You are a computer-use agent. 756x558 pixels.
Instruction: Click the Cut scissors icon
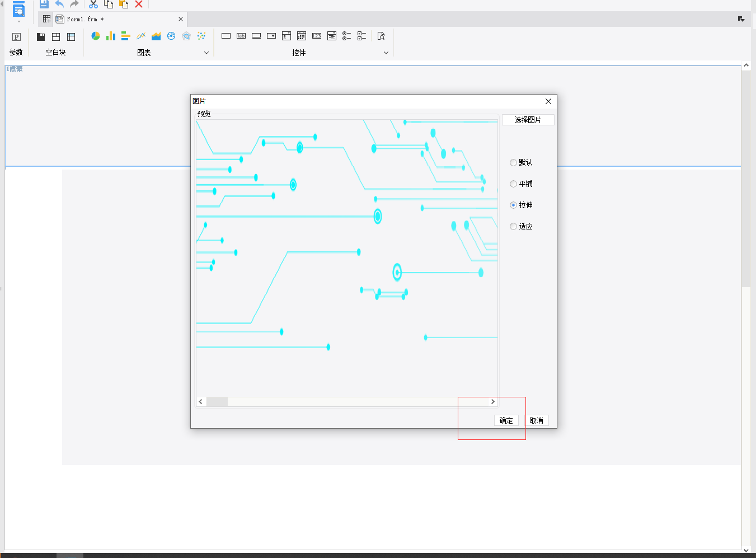(93, 4)
